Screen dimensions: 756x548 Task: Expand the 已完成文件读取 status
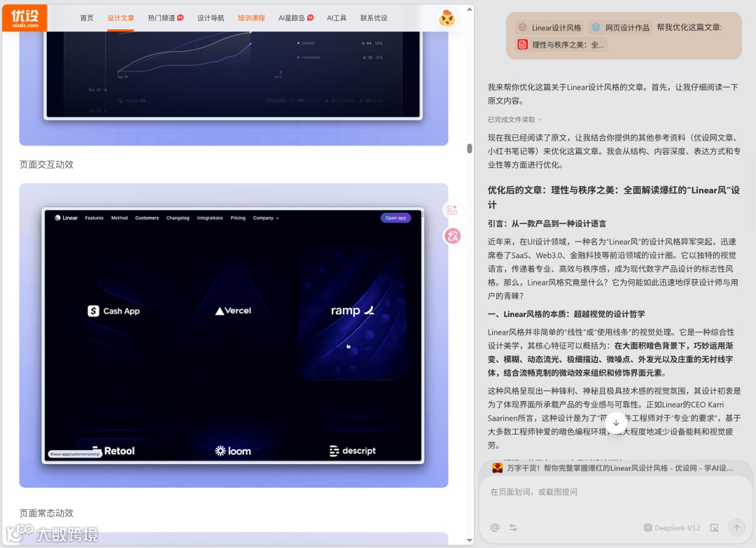(x=515, y=120)
